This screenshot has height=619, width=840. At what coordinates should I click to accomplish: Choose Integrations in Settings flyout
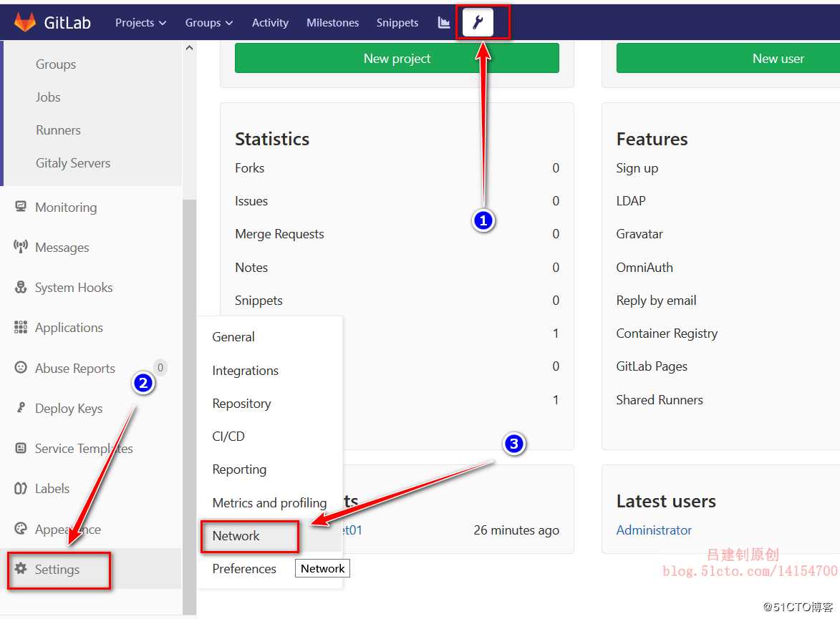coord(246,371)
